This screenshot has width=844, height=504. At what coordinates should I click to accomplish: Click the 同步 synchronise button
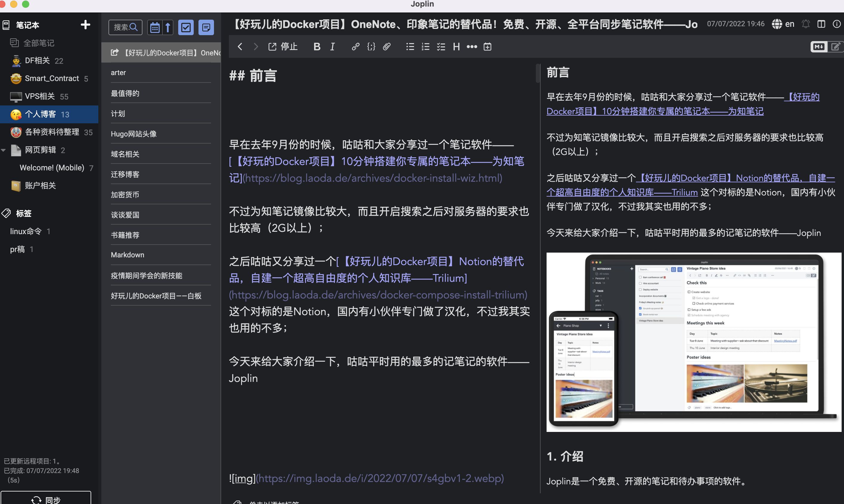click(x=46, y=499)
